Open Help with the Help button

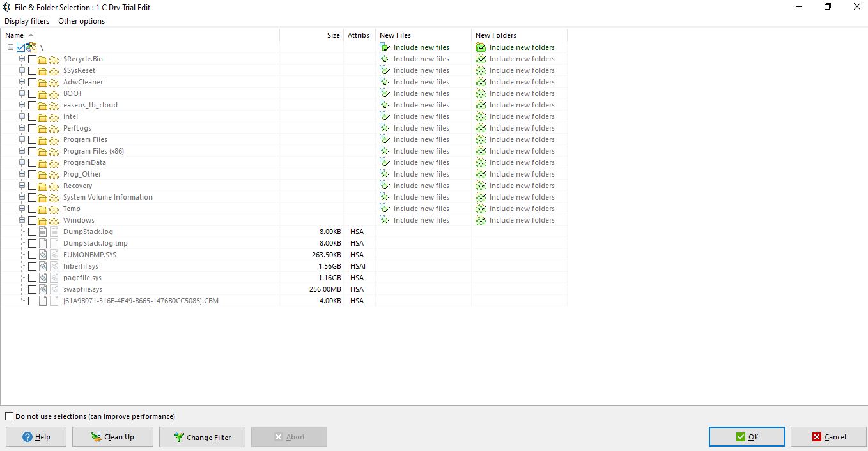[36, 437]
